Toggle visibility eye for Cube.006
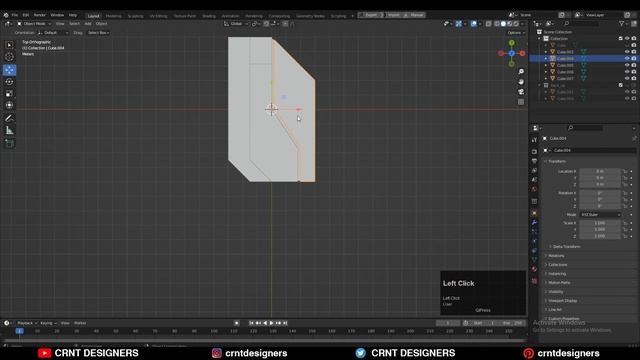Viewport: 640px width, 360px height. point(627,72)
